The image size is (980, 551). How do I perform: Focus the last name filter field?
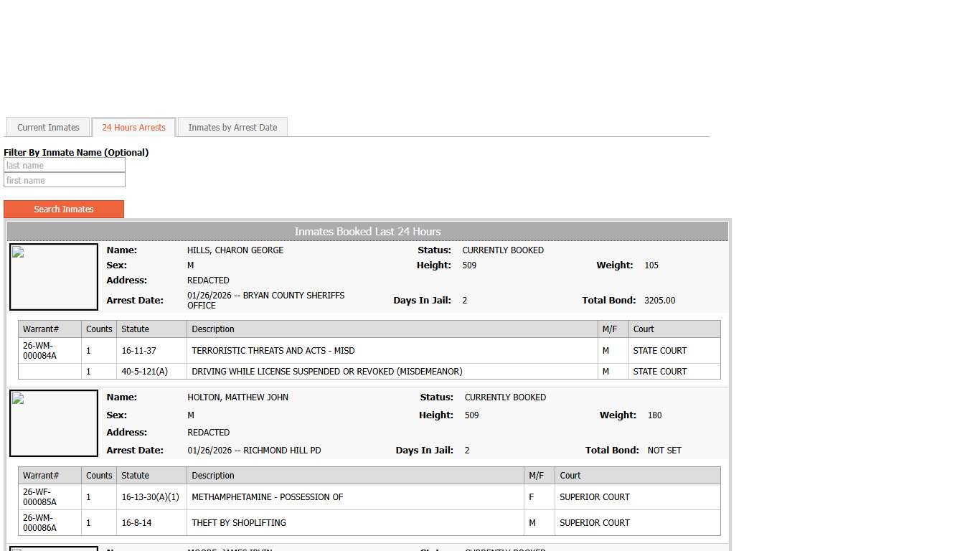pos(65,166)
